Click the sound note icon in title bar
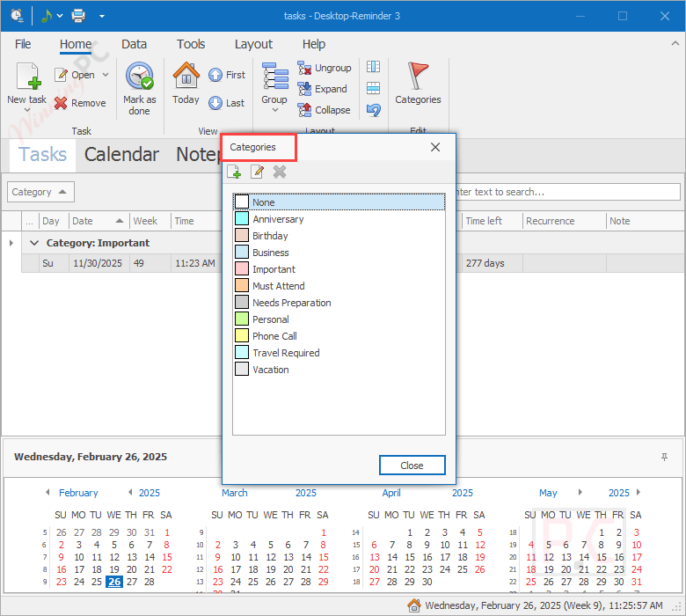This screenshot has height=616, width=686. [x=46, y=16]
